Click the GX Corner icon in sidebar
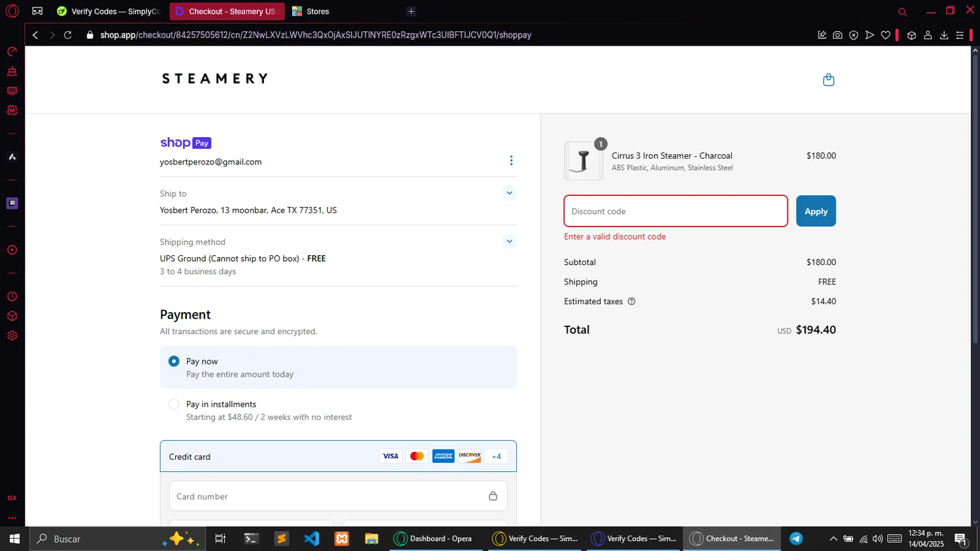The height and width of the screenshot is (551, 980). tap(12, 497)
